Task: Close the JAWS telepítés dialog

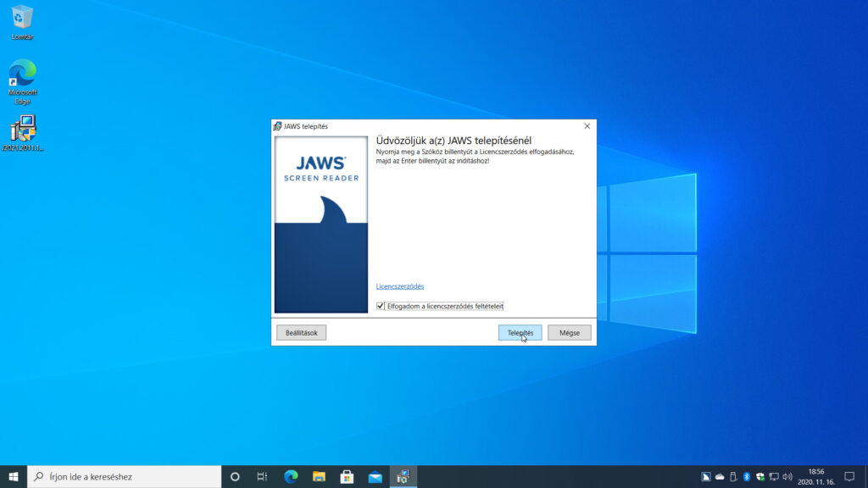Action: click(x=587, y=126)
